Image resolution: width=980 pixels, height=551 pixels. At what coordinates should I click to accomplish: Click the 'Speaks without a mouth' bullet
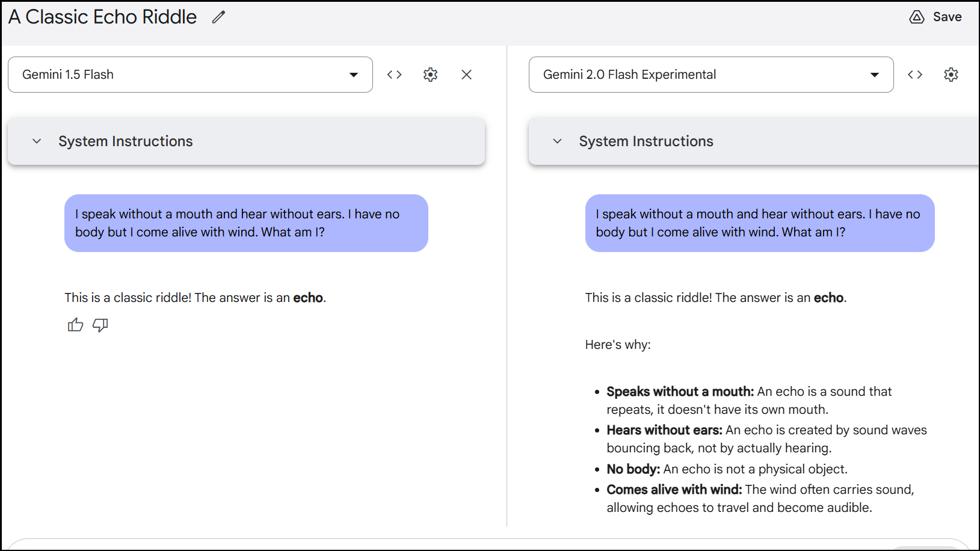point(749,401)
